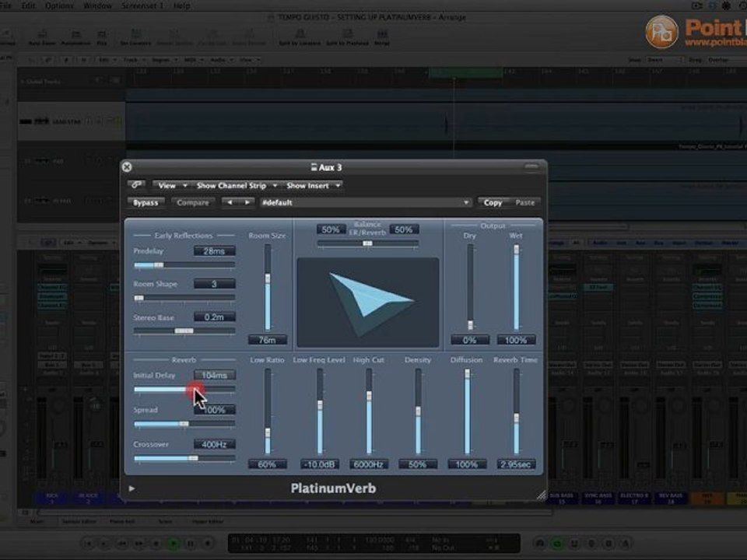Click the Room Size 76m value field
The image size is (747, 560).
click(x=267, y=340)
